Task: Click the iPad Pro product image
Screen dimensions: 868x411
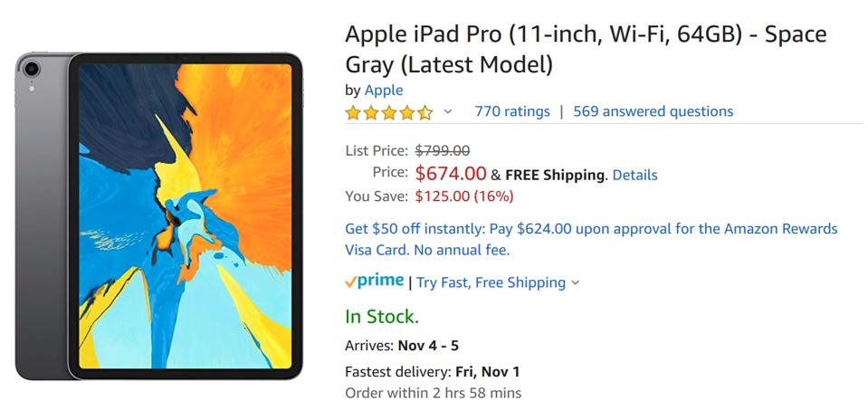Action: tap(159, 215)
